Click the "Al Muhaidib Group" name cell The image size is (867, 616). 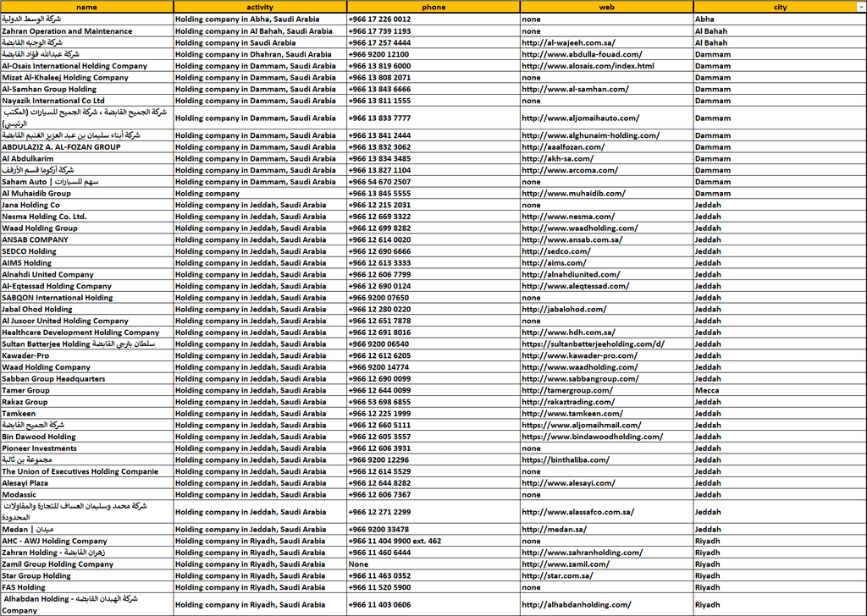pos(87,194)
